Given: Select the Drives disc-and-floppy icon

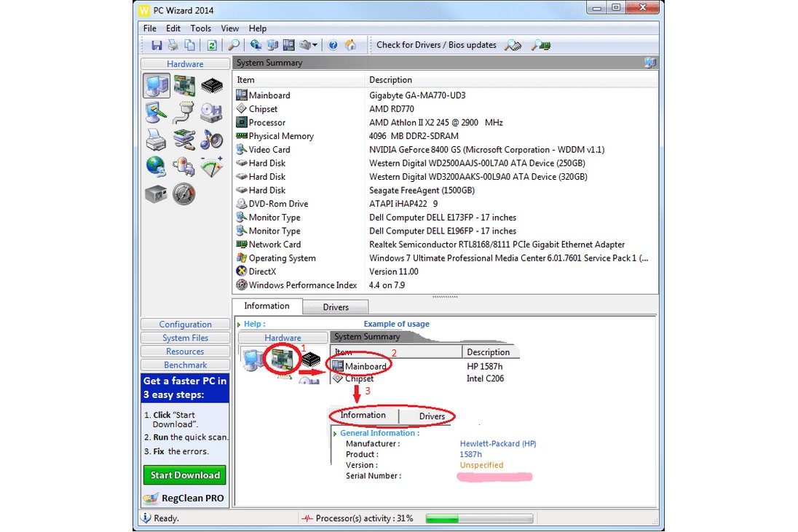Looking at the screenshot, I should tap(212, 112).
